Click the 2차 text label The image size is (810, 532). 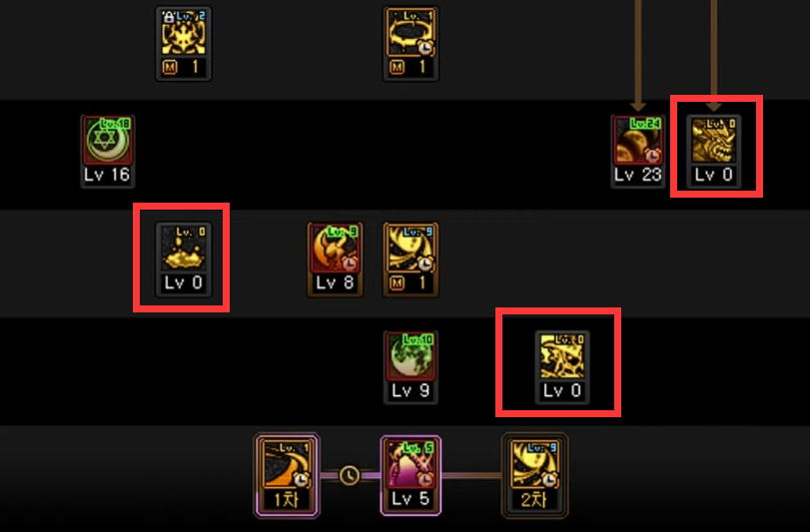pyautogui.click(x=534, y=499)
